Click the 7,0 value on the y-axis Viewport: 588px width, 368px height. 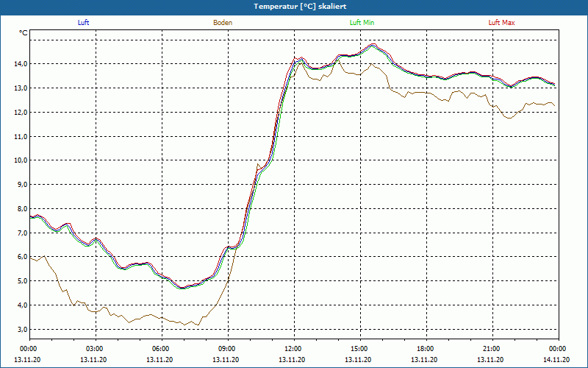click(x=22, y=233)
